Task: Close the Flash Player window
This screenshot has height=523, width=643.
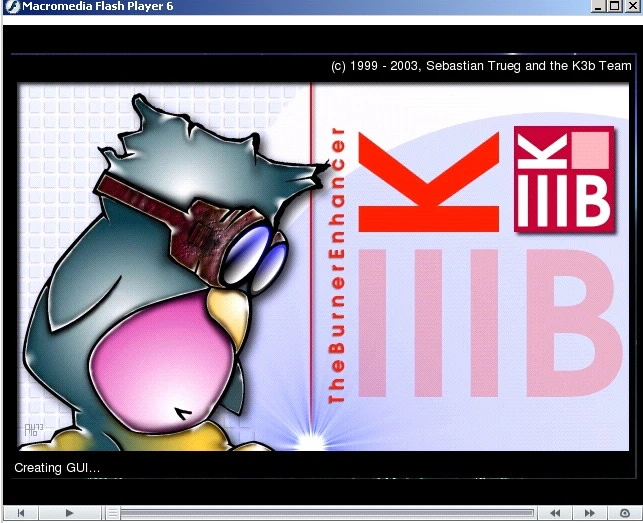Action: [630, 8]
